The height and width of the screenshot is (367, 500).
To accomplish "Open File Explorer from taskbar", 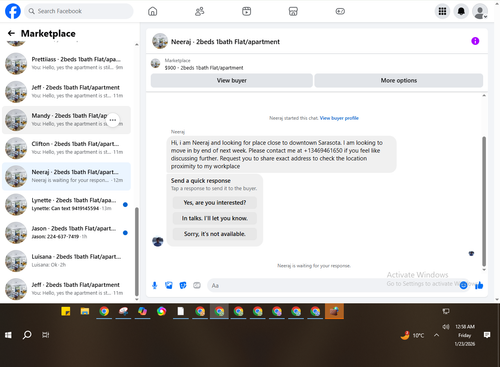I will coord(85,311).
